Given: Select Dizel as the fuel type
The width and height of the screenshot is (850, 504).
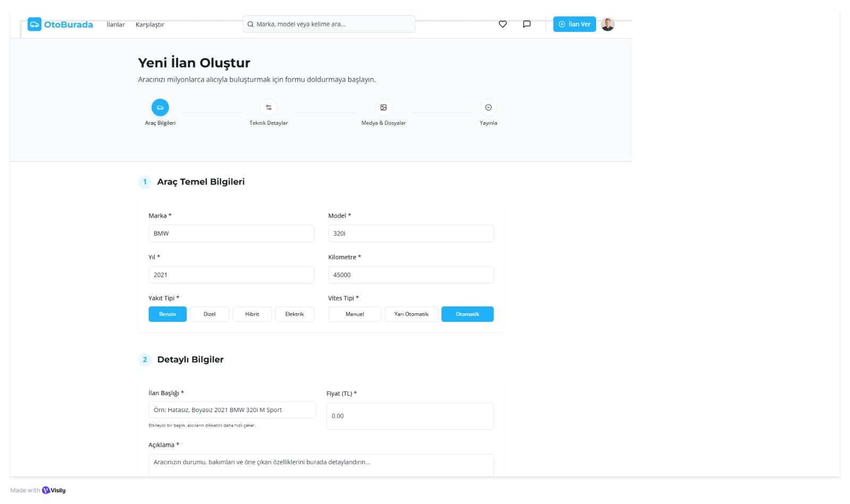Looking at the screenshot, I should [x=209, y=314].
